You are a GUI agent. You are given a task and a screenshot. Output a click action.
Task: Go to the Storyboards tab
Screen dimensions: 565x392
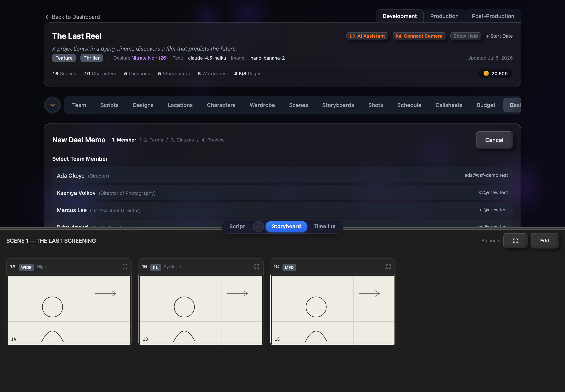click(x=338, y=105)
